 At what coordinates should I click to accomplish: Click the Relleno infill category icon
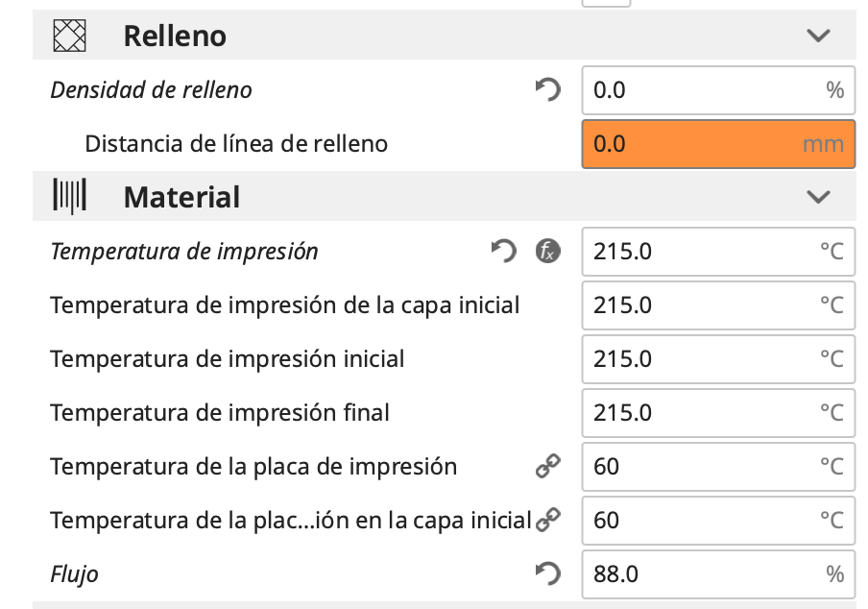tap(69, 37)
